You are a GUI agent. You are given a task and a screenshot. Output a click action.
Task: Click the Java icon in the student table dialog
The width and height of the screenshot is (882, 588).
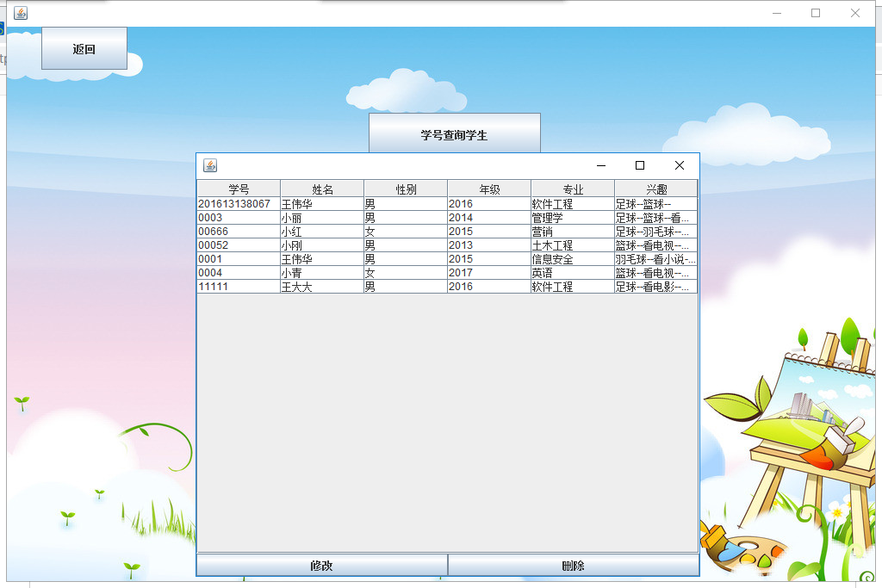[210, 165]
